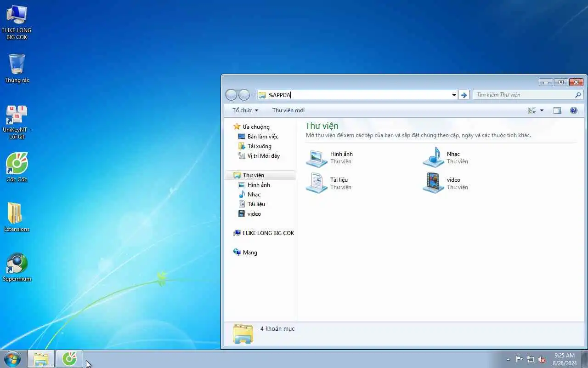
Task: Select Hình ảnh library in main pane
Action: (x=330, y=158)
